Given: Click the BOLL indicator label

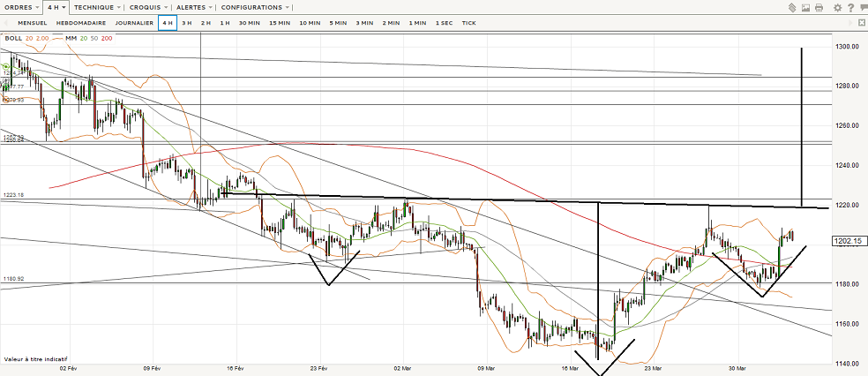Looking at the screenshot, I should [13, 38].
